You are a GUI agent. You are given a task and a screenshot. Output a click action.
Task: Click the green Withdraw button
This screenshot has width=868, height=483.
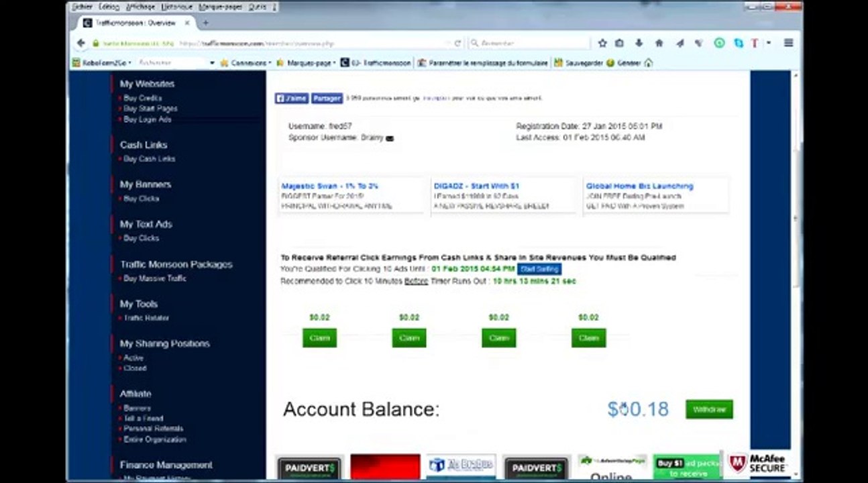[709, 409]
